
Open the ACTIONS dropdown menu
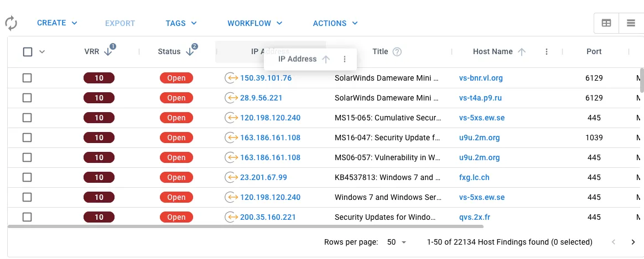point(335,23)
